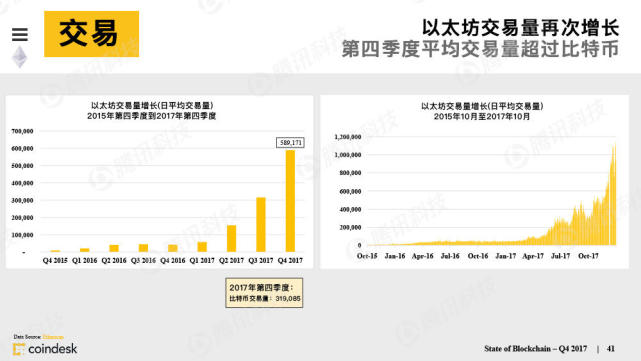
Task: Select the 600,000 value on bar chart axis
Action: tap(22, 148)
